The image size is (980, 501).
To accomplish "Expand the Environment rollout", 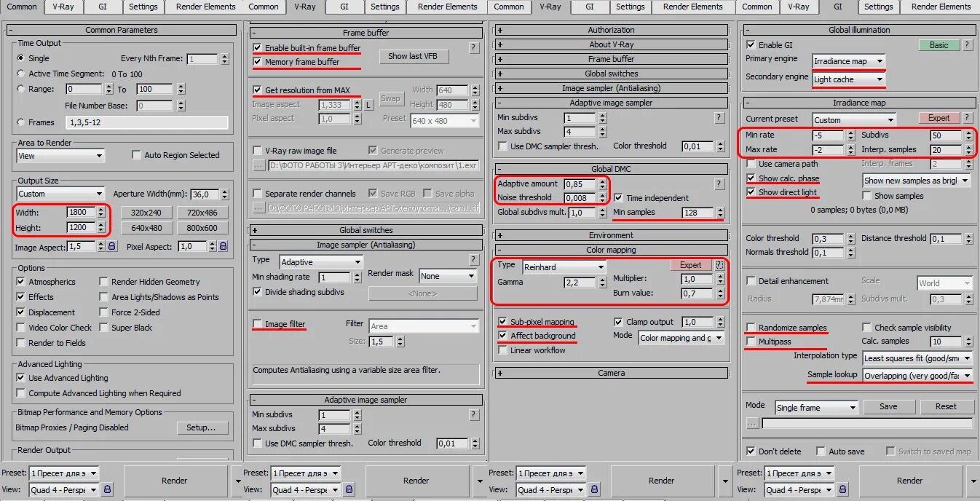I will 611,235.
